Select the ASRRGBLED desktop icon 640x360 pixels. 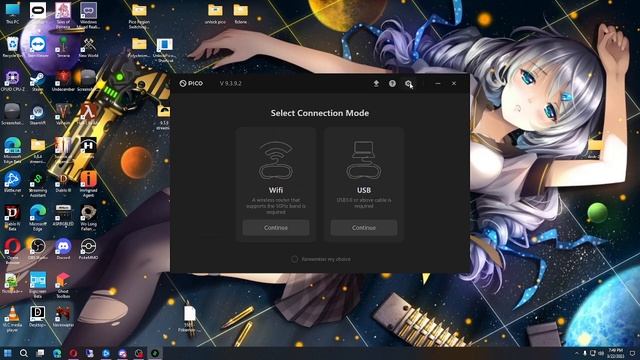pos(63,216)
